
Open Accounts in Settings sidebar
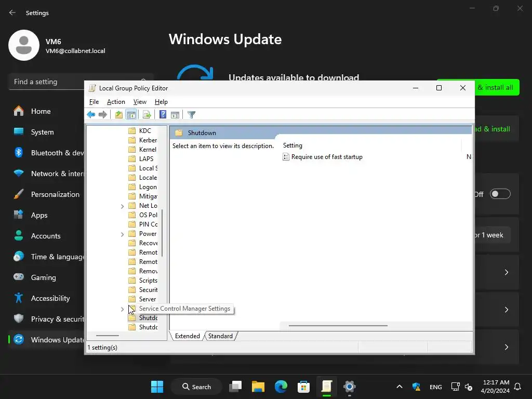click(x=46, y=236)
